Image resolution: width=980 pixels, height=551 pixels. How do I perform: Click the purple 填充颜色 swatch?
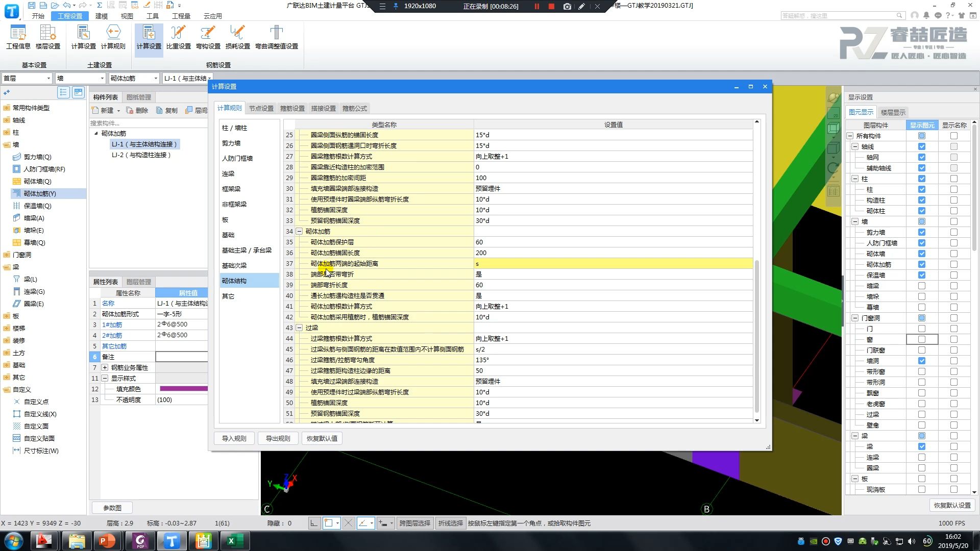(x=183, y=389)
